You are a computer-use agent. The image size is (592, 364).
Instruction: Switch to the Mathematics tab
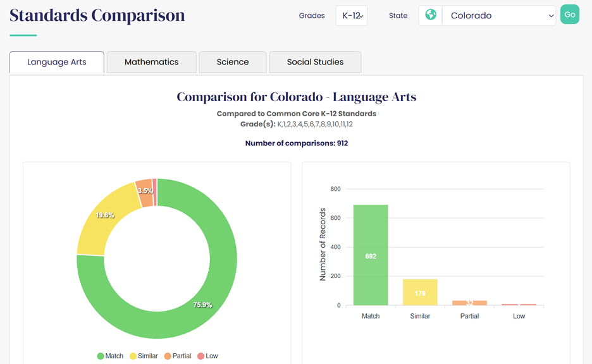[151, 62]
